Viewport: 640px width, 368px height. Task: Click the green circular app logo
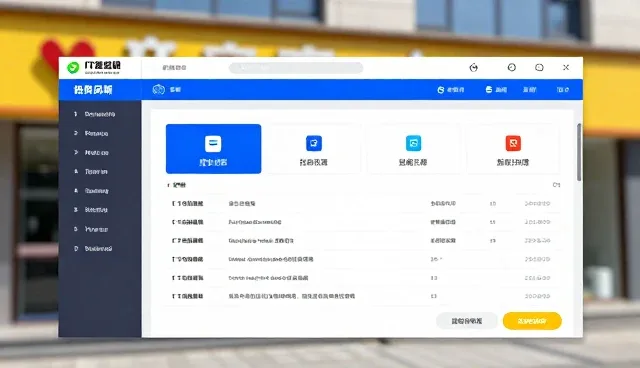[x=73, y=67]
